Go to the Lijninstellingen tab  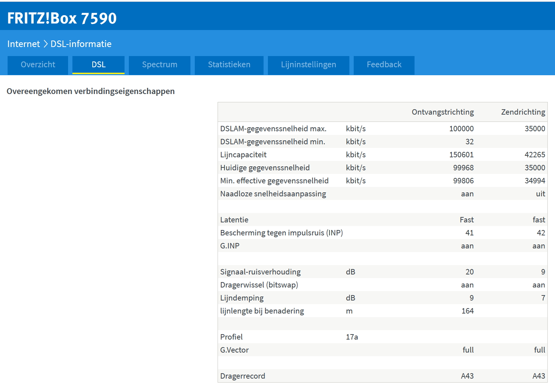click(308, 65)
